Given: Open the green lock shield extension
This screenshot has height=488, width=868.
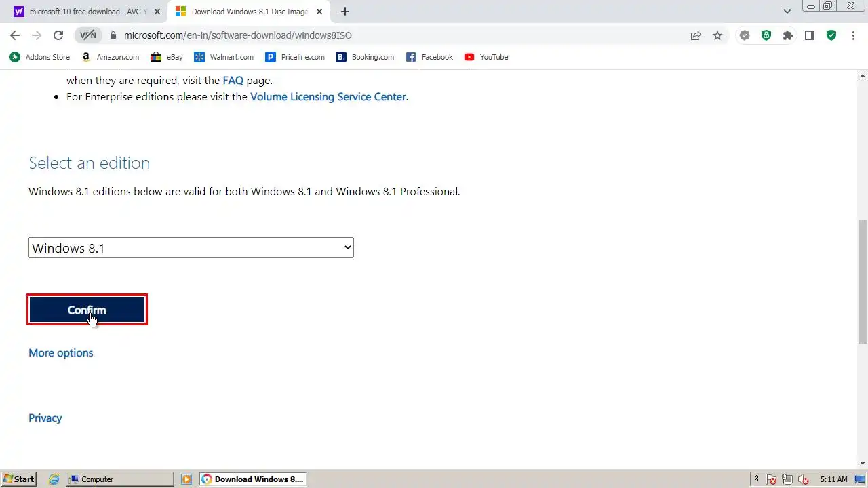Looking at the screenshot, I should pos(766,35).
